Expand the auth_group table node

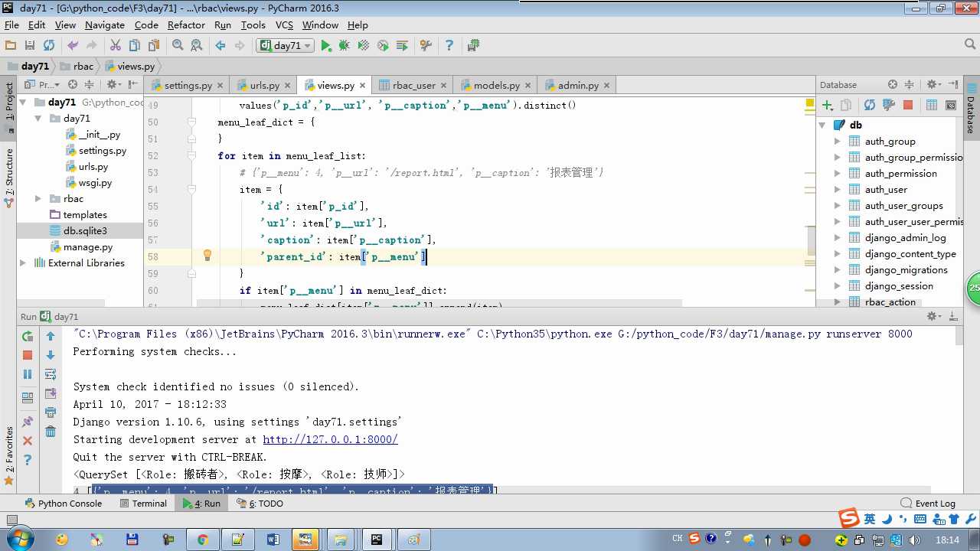[x=837, y=142]
